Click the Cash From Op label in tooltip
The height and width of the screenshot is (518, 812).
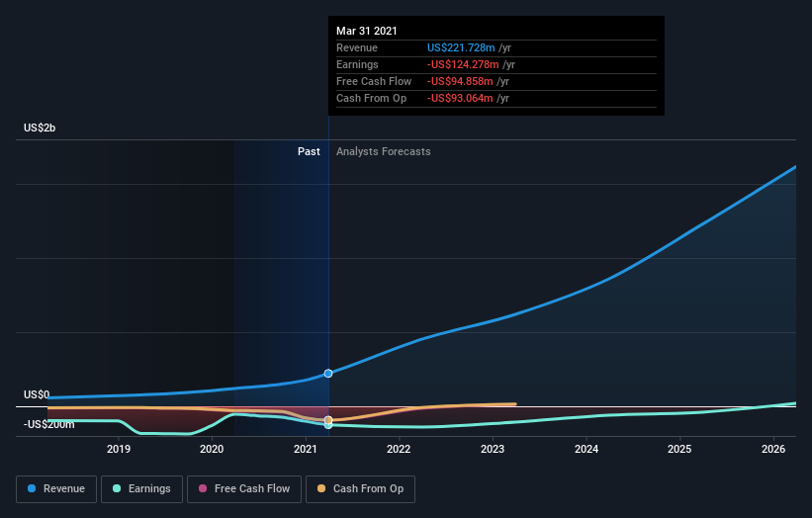pyautogui.click(x=371, y=98)
